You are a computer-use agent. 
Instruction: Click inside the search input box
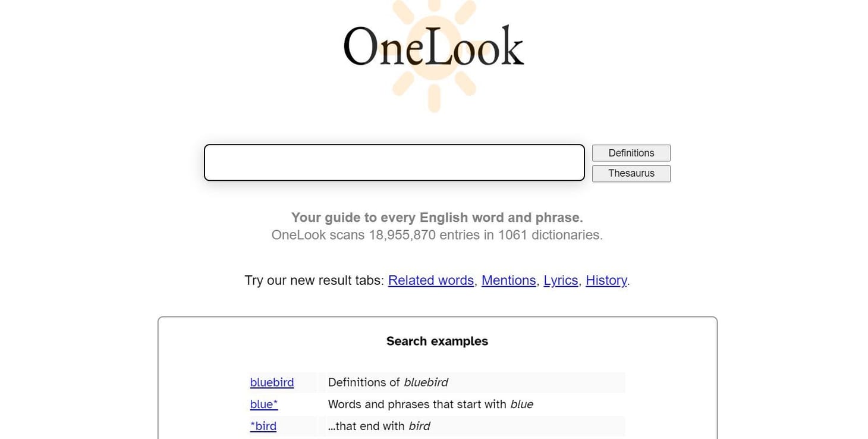[x=394, y=162]
